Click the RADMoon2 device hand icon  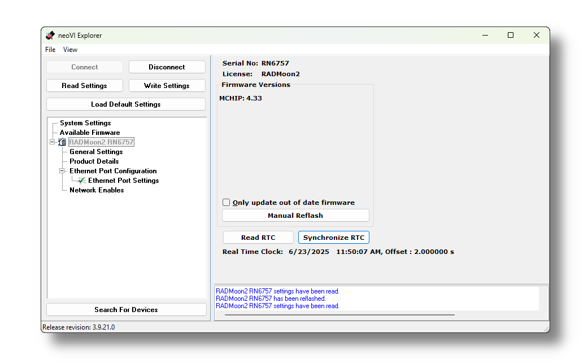(62, 142)
